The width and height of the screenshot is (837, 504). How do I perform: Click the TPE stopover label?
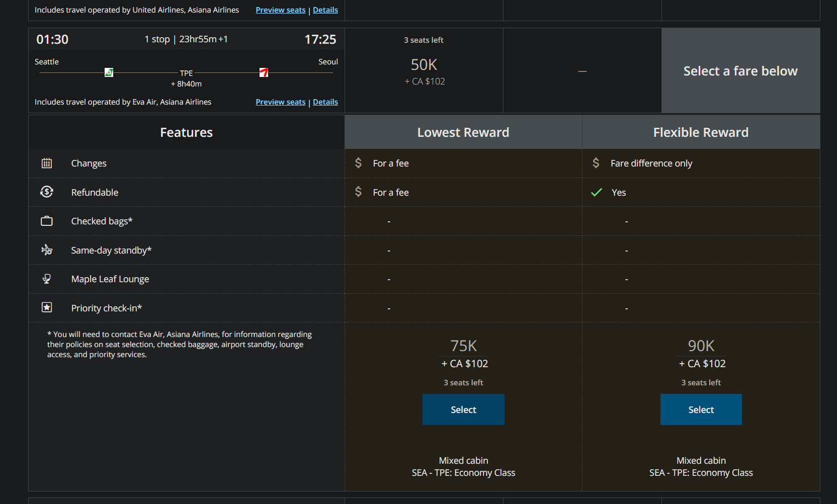coord(187,73)
